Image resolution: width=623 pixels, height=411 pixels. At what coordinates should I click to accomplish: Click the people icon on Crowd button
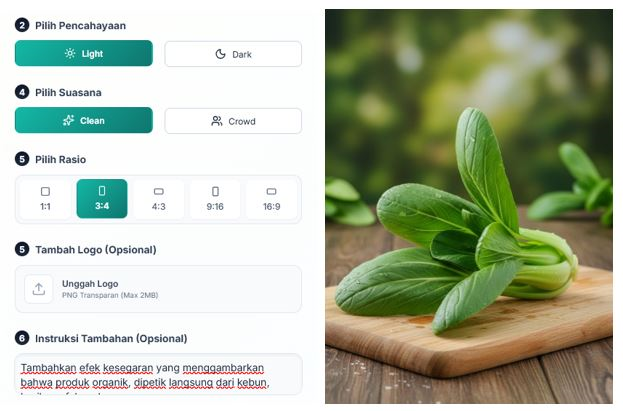coord(217,121)
